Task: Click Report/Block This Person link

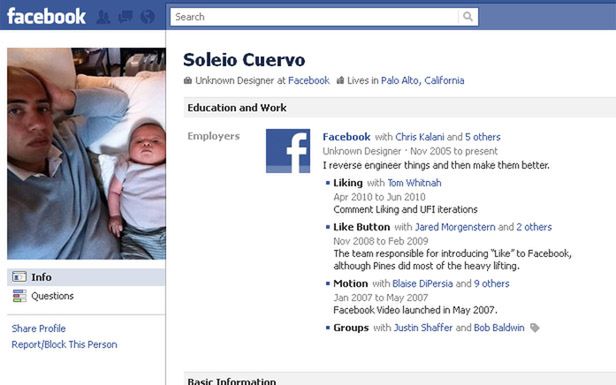Action: coord(64,345)
